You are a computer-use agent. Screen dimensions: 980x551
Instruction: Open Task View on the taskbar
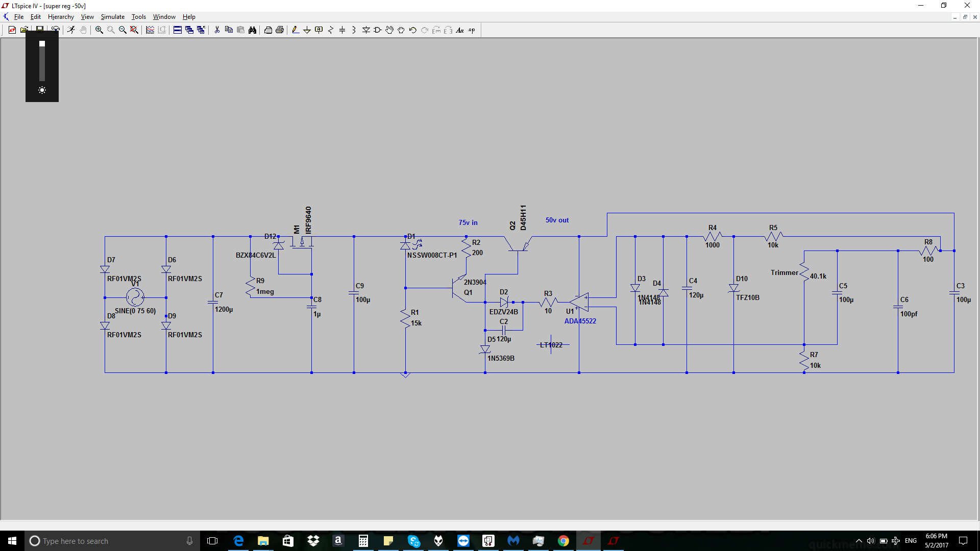coord(212,541)
